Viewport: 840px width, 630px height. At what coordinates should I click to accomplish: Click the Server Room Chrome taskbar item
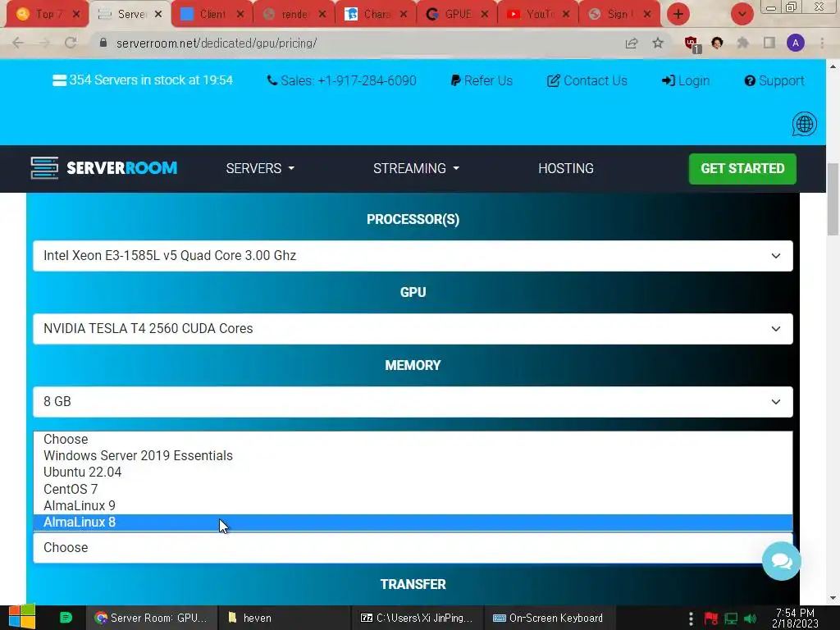(x=152, y=618)
